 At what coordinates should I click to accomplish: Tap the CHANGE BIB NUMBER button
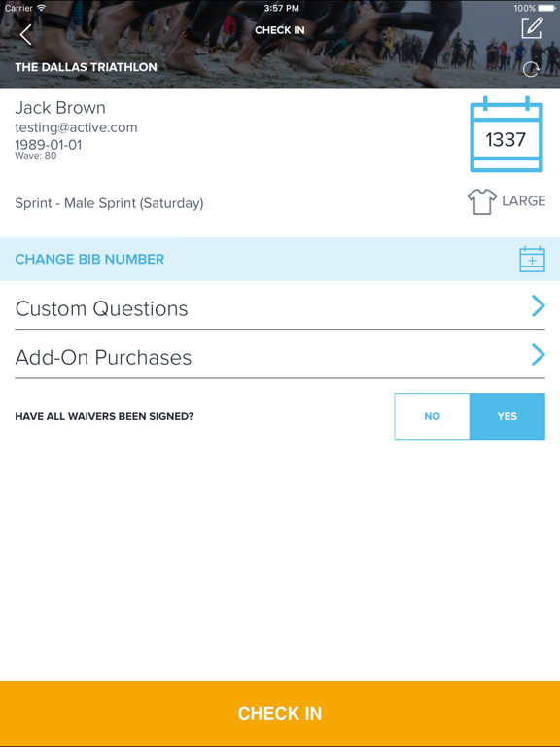click(280, 259)
